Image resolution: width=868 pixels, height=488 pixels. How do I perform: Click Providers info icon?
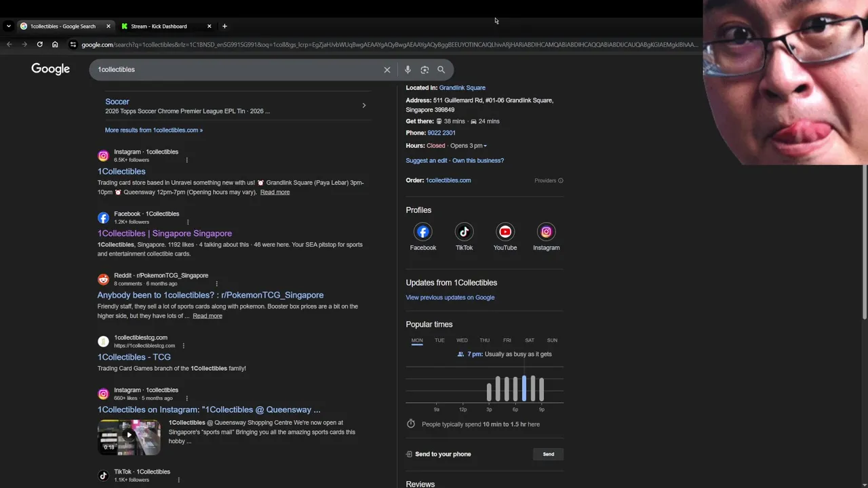pos(560,180)
